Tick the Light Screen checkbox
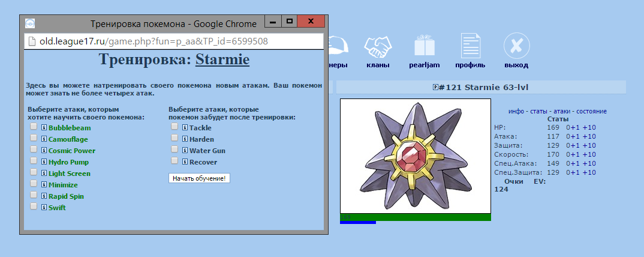 click(34, 172)
